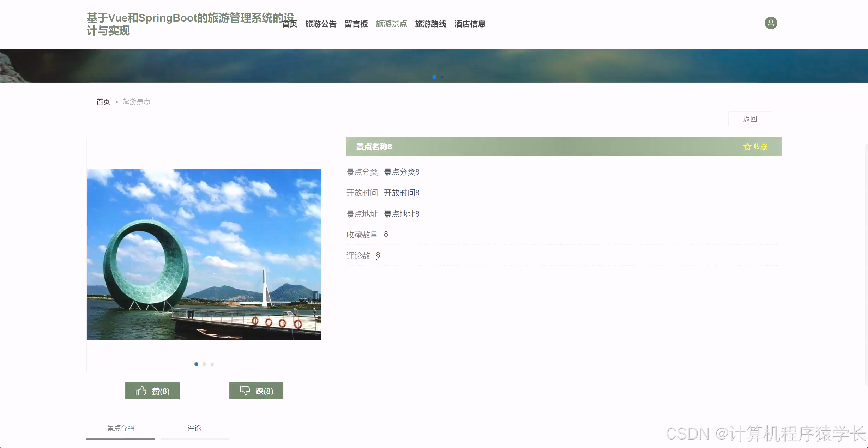Click the 旅游景点 breadcrumb item
Screen dimensions: 868x448
(137, 102)
